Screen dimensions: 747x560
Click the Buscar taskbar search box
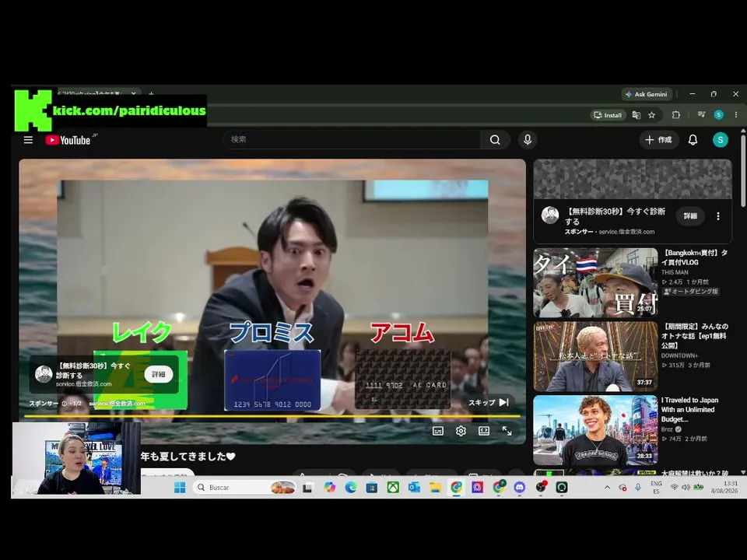click(245, 487)
